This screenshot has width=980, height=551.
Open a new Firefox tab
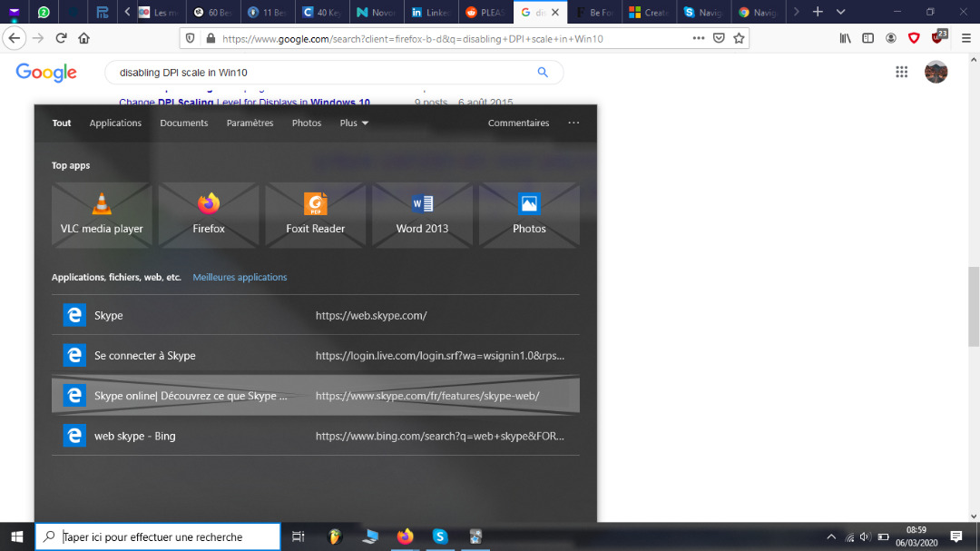coord(818,12)
